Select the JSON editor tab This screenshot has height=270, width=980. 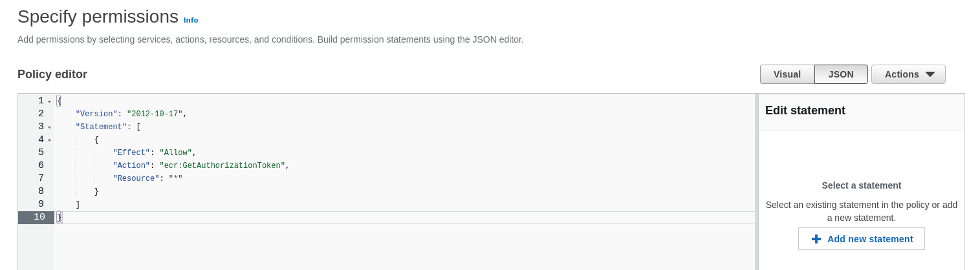click(x=841, y=74)
